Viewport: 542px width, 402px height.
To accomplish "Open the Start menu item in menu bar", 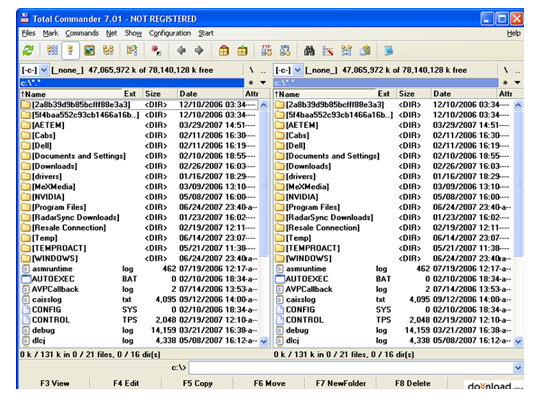I will coord(206,33).
